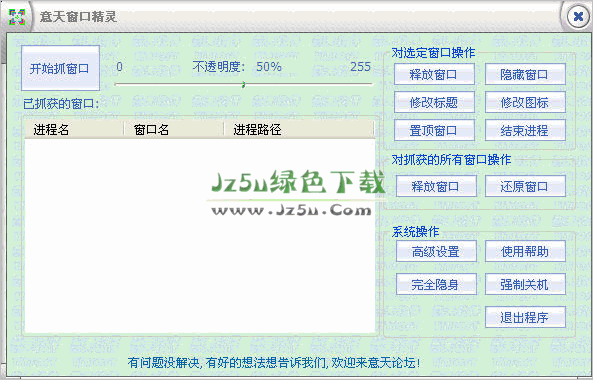Click the 已抓获的窗口 label

click(61, 103)
